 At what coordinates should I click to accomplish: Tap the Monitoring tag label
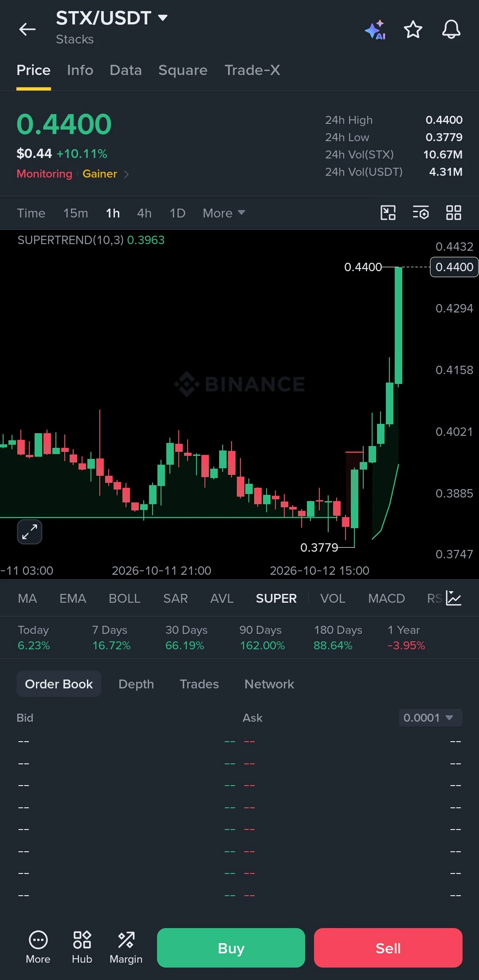pos(44,174)
